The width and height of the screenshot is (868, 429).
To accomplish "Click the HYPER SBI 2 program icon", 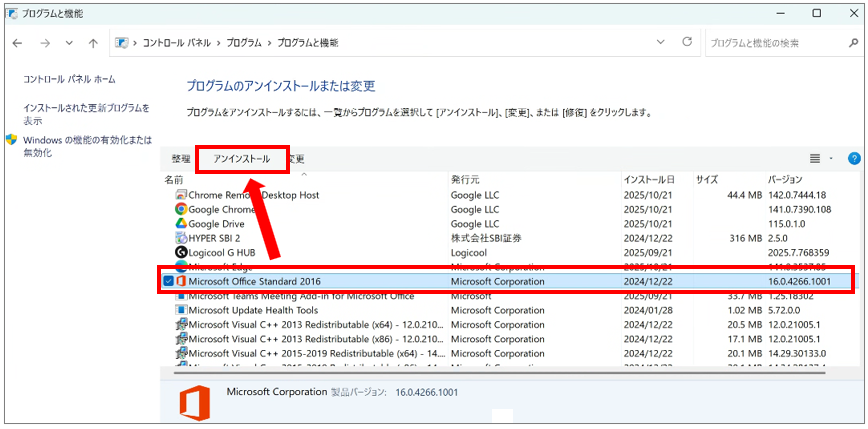I will click(181, 238).
